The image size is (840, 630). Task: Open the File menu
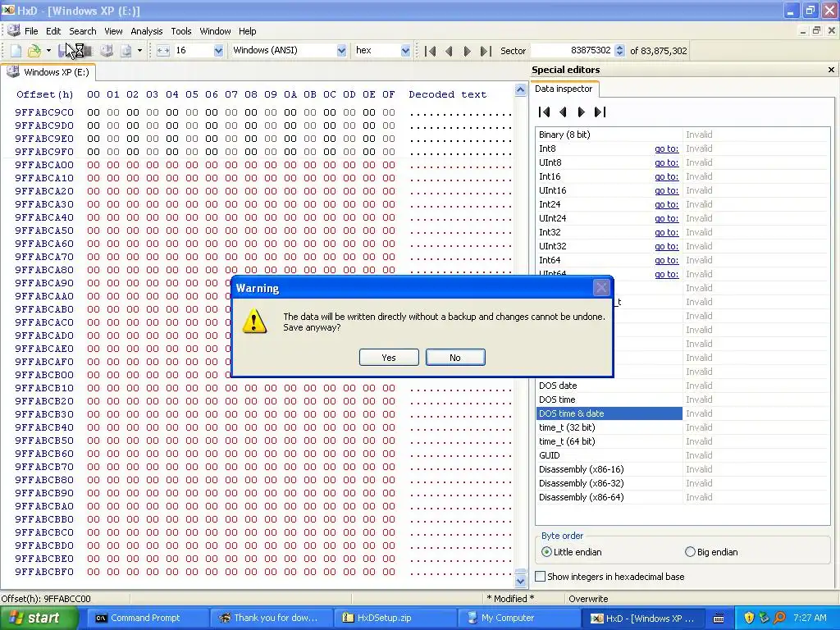click(31, 31)
